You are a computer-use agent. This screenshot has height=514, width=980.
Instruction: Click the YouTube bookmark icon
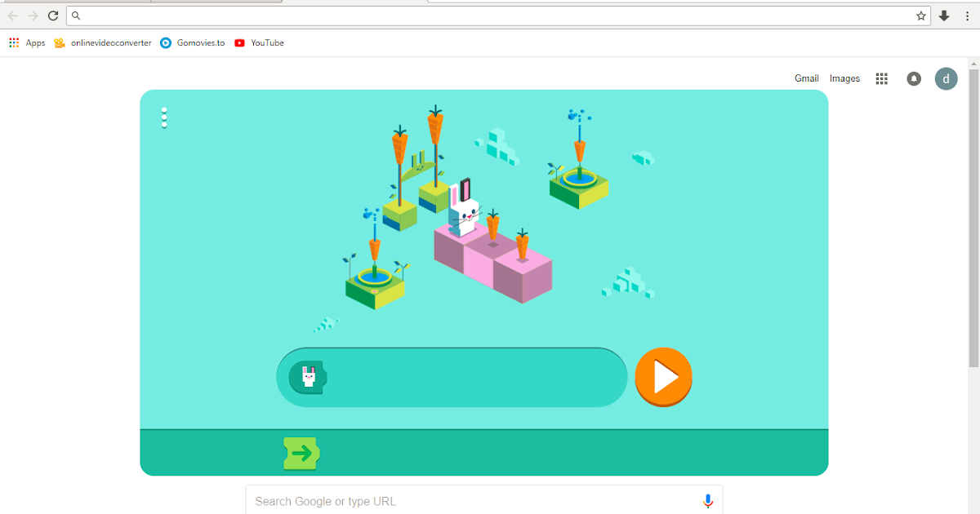coord(239,42)
